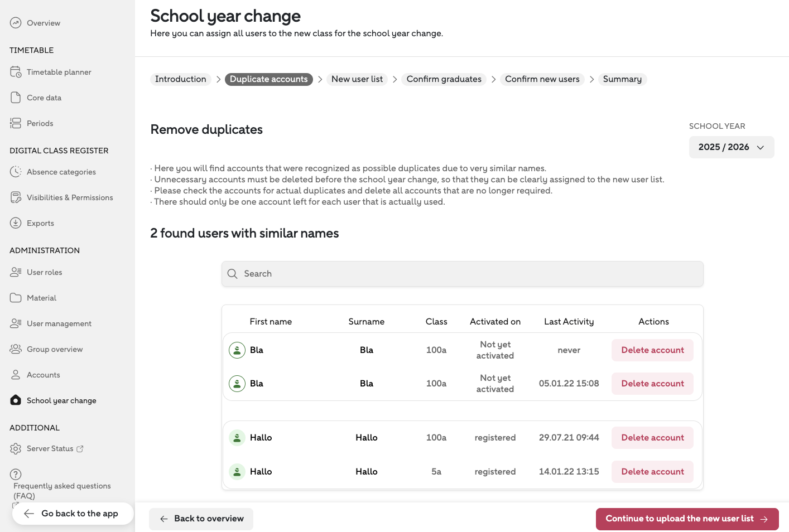This screenshot has height=532, width=789.
Task: Click Back to overview button
Action: [x=201, y=519]
